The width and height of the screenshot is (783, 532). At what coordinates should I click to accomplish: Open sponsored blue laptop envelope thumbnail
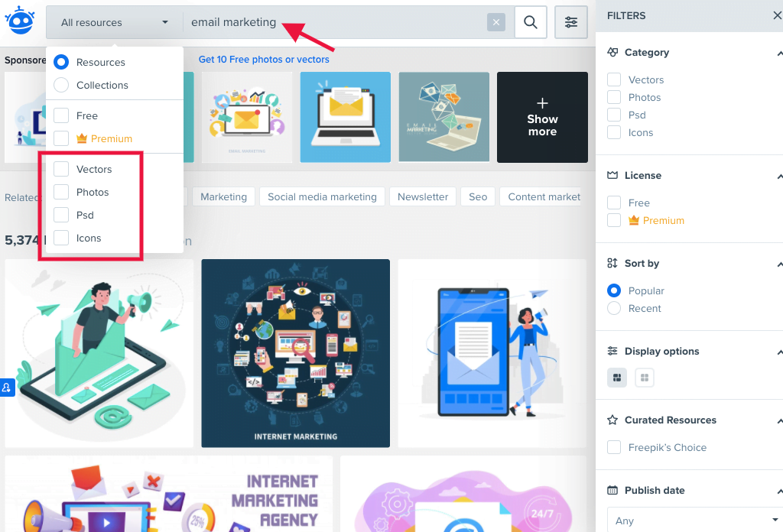click(345, 117)
